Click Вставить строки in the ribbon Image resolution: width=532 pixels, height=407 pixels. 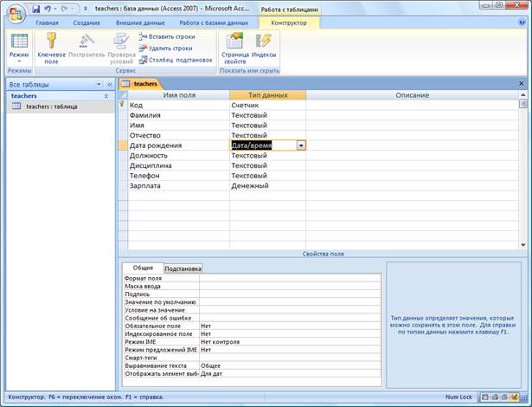click(170, 36)
